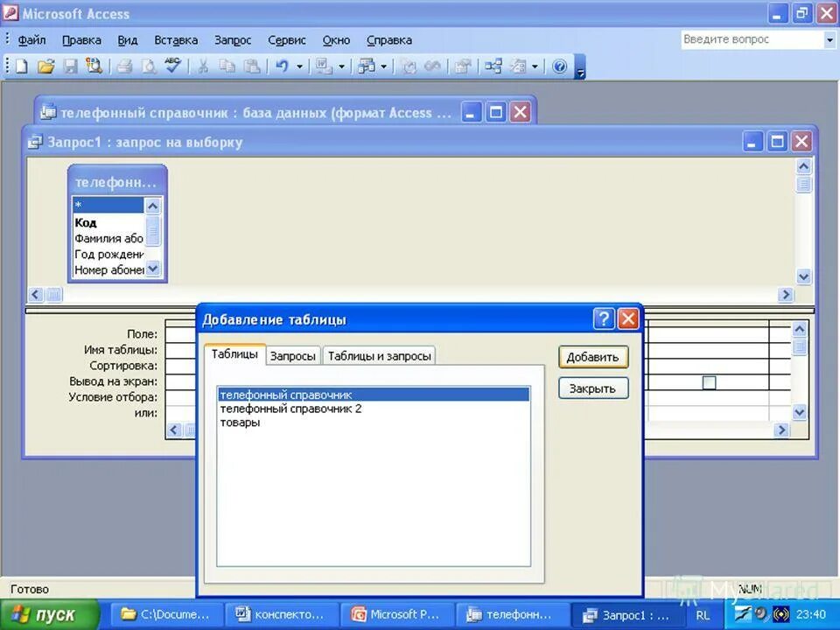Open a database with the folder icon

[x=46, y=66]
